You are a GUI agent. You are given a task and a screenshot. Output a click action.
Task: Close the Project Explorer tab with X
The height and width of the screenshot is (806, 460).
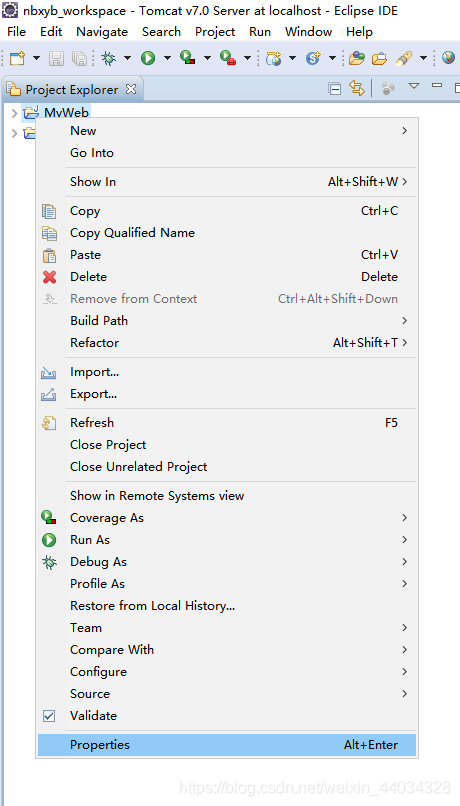point(131,89)
